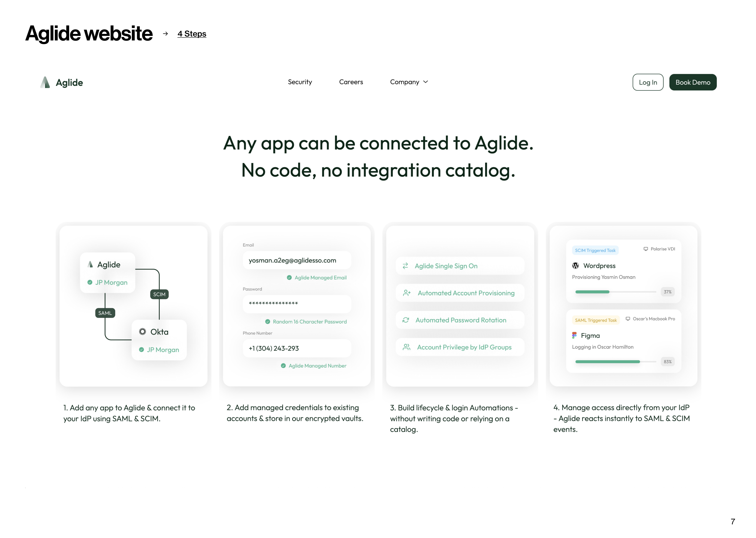This screenshot has width=756, height=538.
Task: Click the Wordpress logo icon
Action: point(575,266)
